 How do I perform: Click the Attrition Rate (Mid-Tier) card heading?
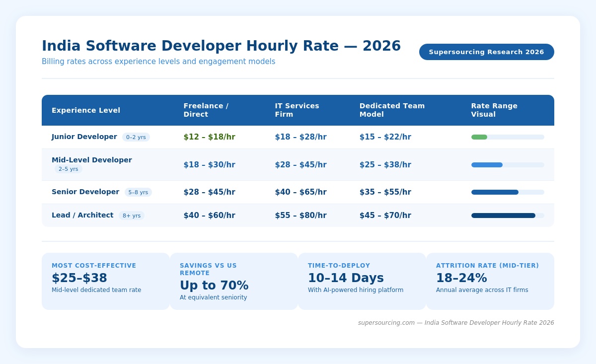coord(487,266)
